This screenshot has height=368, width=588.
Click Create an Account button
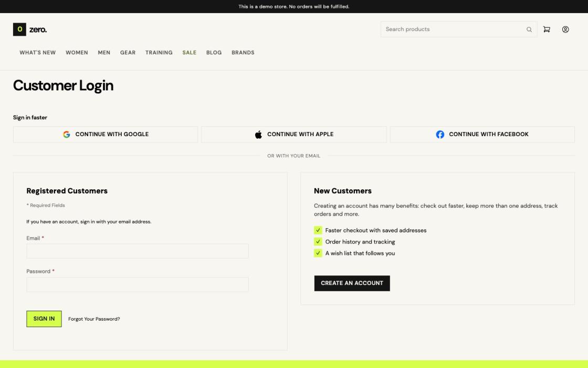pos(352,283)
